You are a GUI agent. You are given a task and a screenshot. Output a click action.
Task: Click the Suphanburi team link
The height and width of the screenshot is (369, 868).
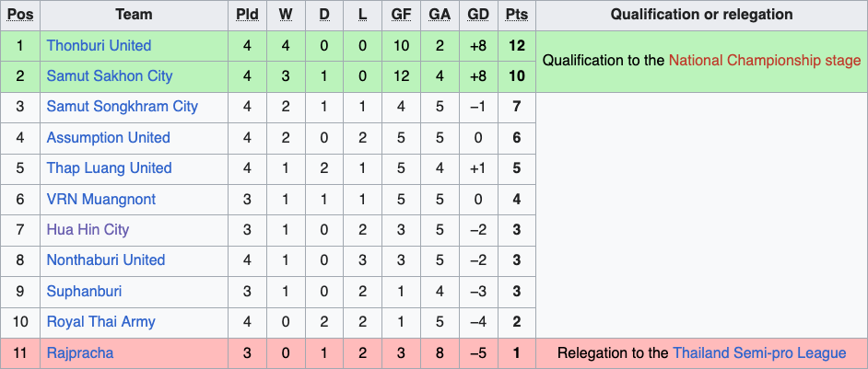click(84, 291)
